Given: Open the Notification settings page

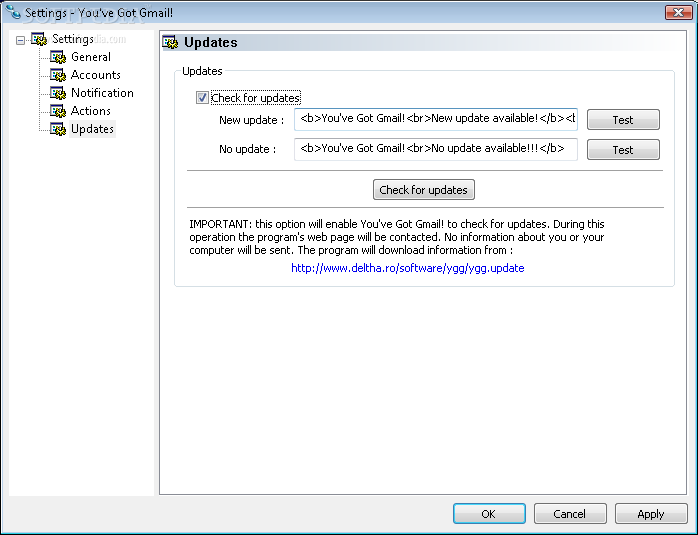Looking at the screenshot, I should point(102,93).
